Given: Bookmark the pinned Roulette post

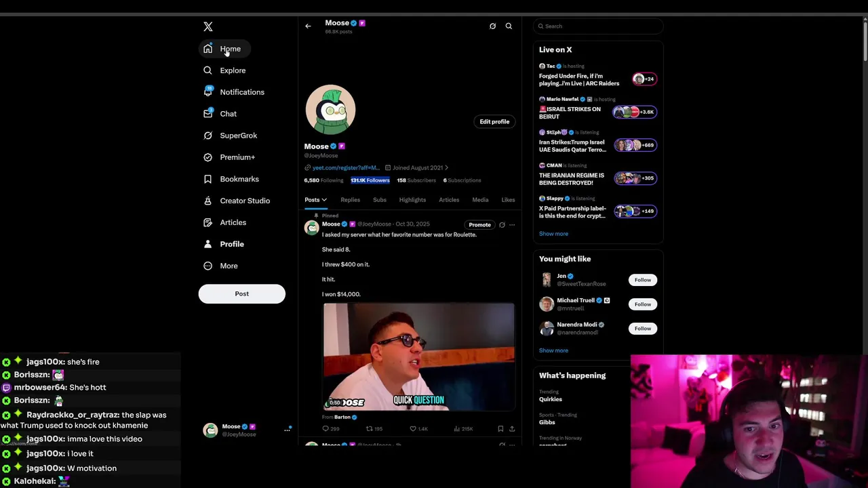Looking at the screenshot, I should 500,428.
